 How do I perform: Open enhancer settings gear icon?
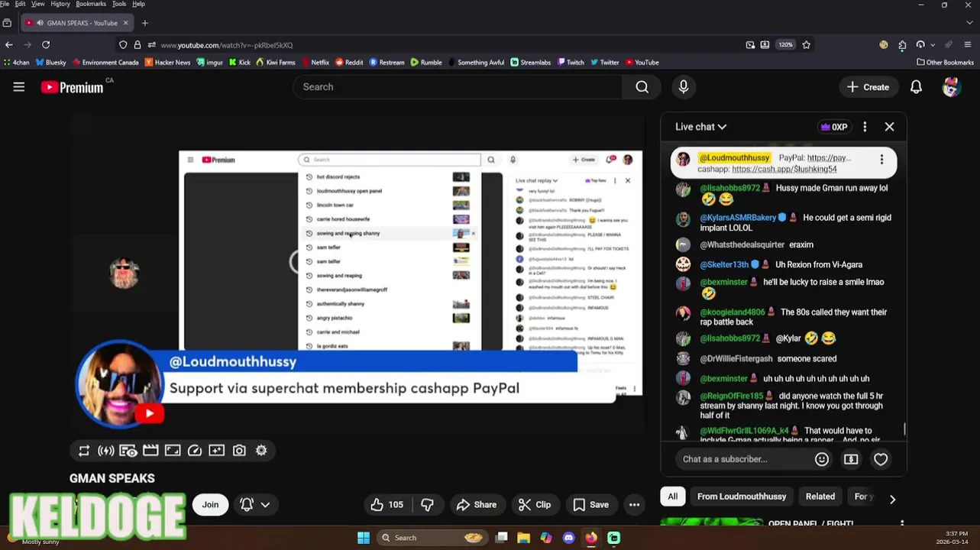click(261, 451)
